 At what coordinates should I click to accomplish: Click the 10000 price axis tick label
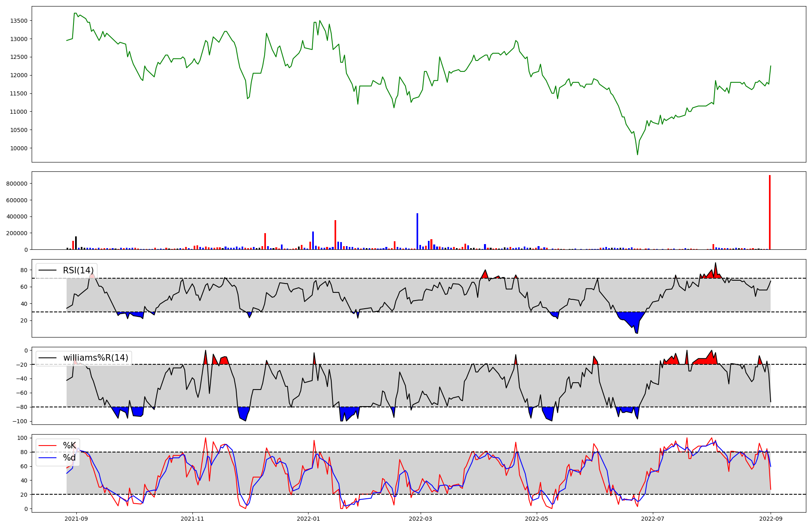pyautogui.click(x=19, y=148)
